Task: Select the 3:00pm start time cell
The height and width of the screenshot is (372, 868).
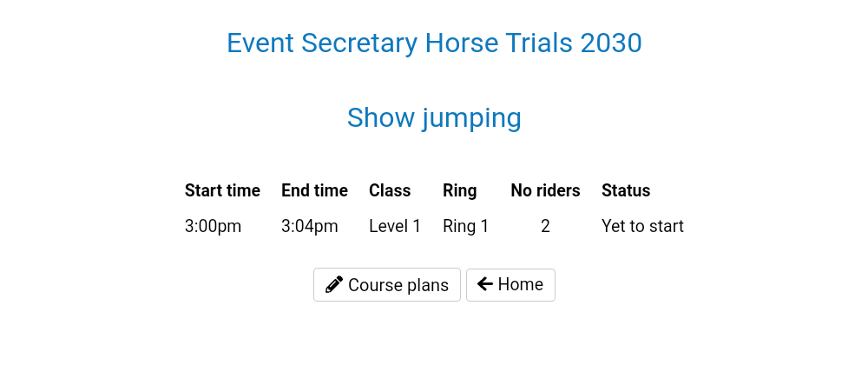Action: point(214,227)
